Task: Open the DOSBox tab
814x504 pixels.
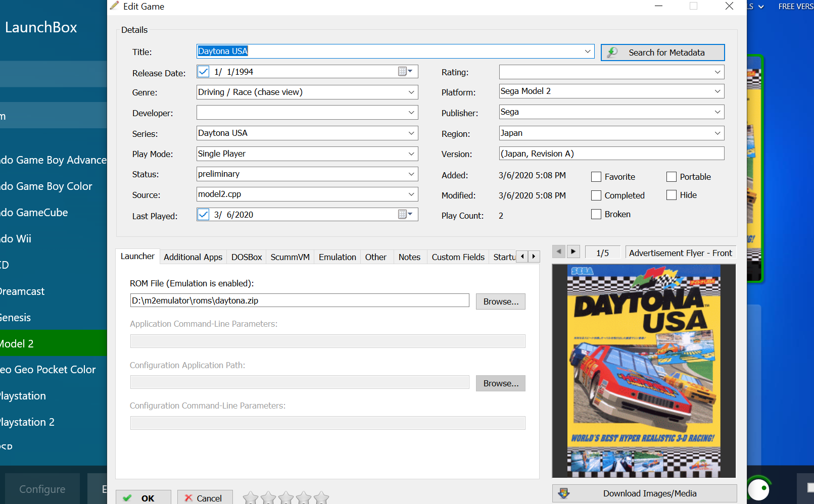Action: (x=247, y=257)
